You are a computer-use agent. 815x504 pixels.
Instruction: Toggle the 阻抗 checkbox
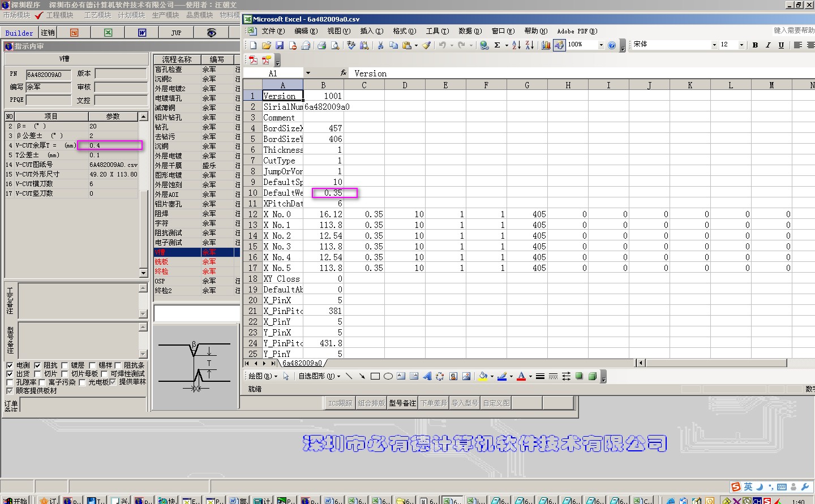37,365
